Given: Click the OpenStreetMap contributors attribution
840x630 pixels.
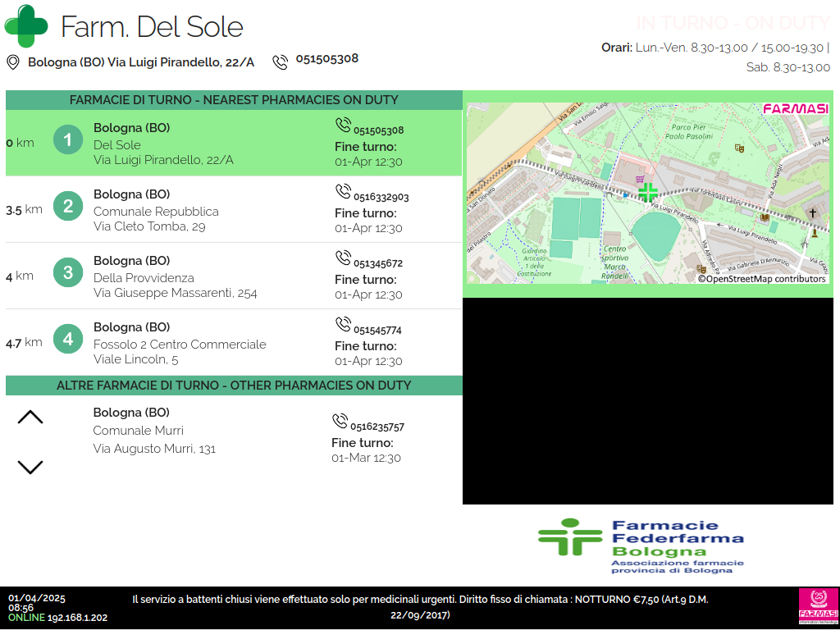Looking at the screenshot, I should click(761, 279).
